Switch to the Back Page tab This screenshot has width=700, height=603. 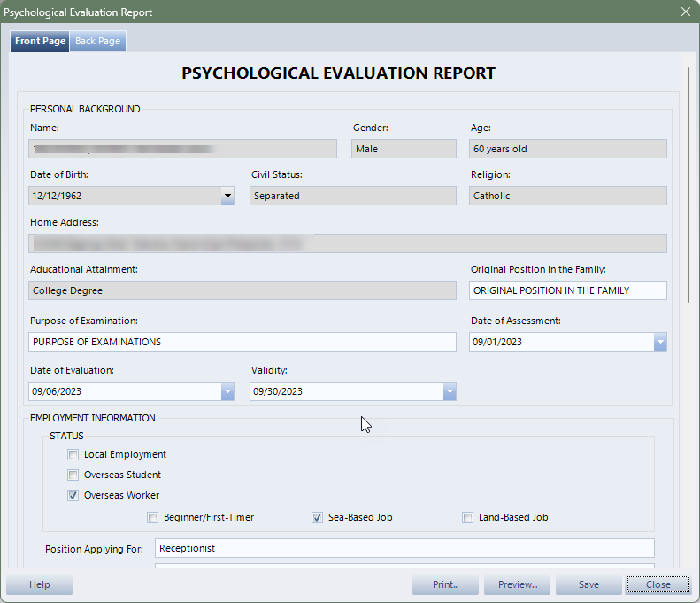[x=97, y=42]
